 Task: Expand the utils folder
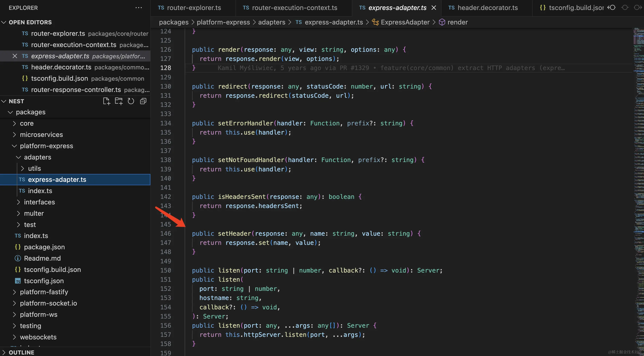[x=34, y=168]
